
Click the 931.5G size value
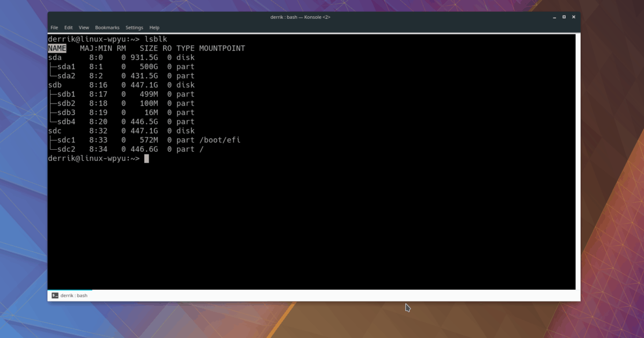click(x=144, y=57)
